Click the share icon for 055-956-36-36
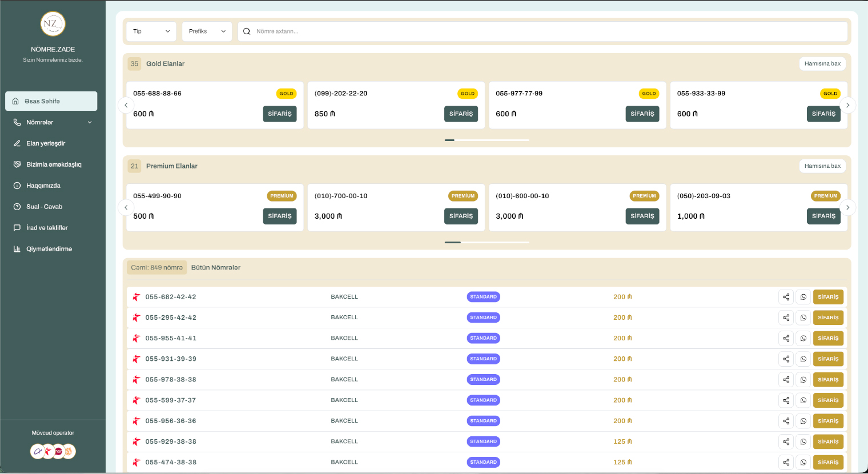The height and width of the screenshot is (474, 868). click(786, 421)
